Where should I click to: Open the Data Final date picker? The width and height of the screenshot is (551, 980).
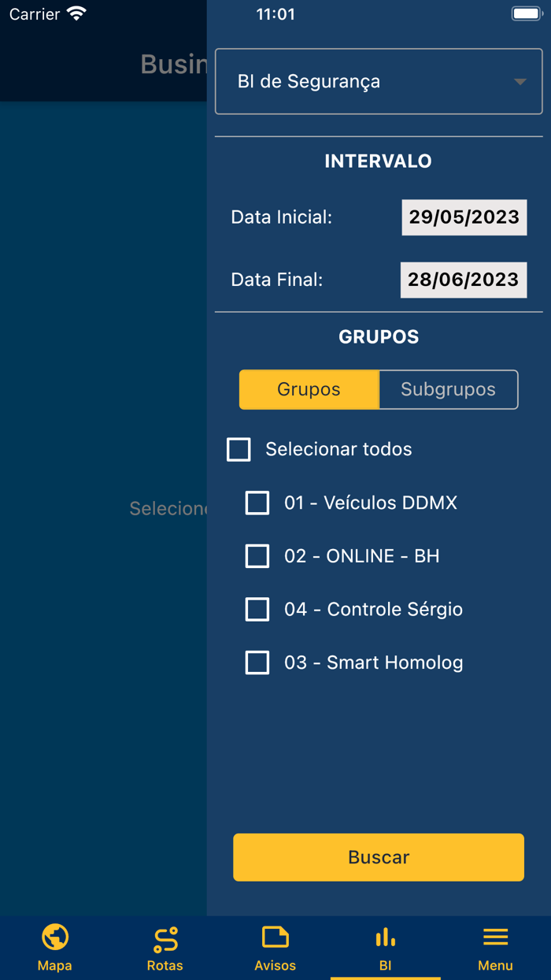(x=464, y=280)
